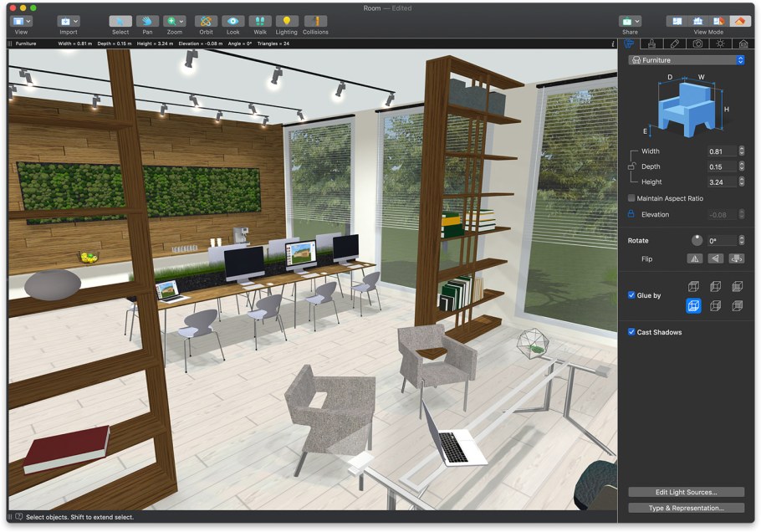The height and width of the screenshot is (532, 761).
Task: Enable the Collisions feature
Action: 316,23
